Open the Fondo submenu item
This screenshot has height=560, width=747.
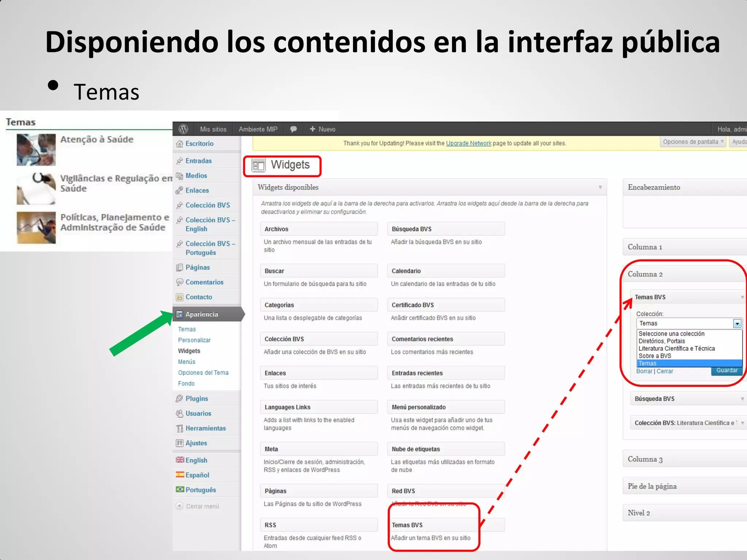click(186, 384)
